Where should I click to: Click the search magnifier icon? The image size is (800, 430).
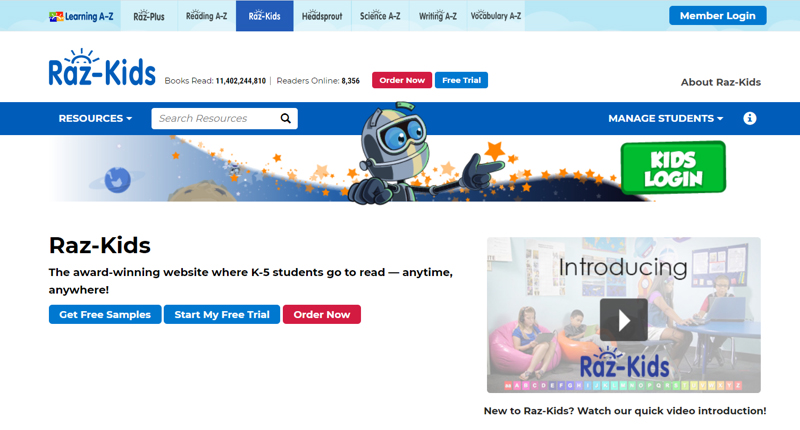[x=286, y=118]
